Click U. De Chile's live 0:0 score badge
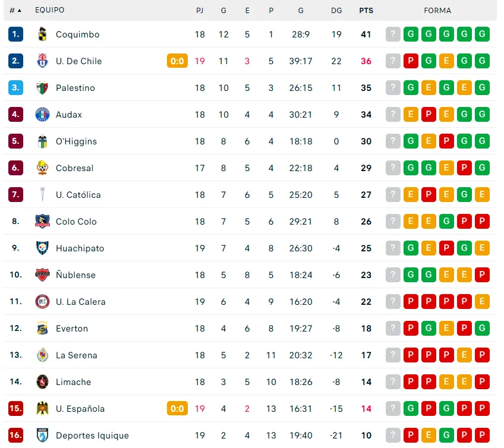This screenshot has height=448, width=504. pyautogui.click(x=177, y=61)
